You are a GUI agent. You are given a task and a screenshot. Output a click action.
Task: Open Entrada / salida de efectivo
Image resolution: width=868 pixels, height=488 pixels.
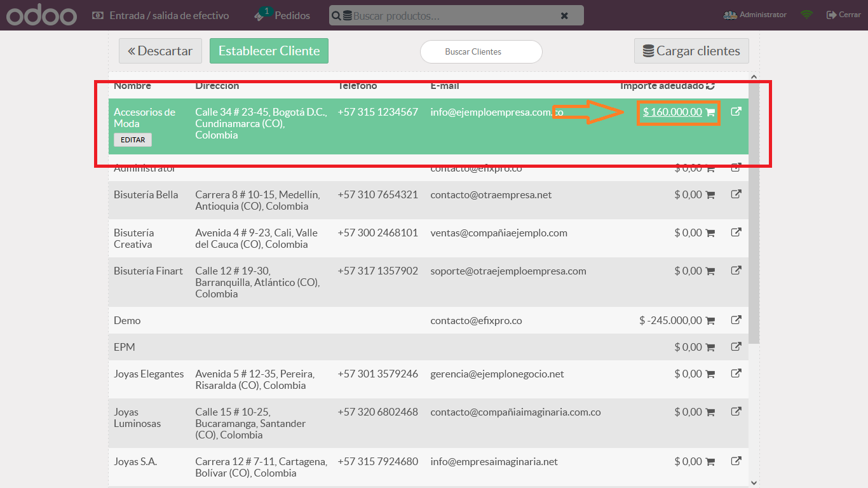coord(161,15)
